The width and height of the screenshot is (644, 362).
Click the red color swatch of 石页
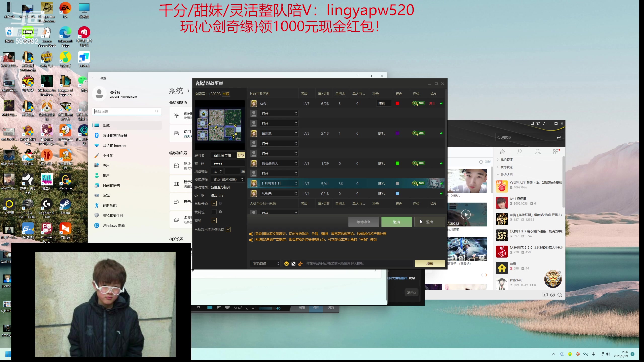pyautogui.click(x=397, y=103)
